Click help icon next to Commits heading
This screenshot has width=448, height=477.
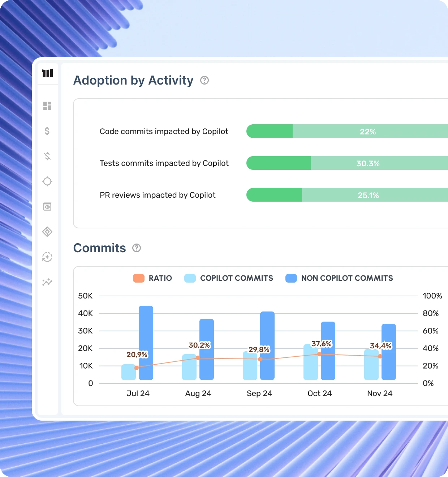(137, 248)
